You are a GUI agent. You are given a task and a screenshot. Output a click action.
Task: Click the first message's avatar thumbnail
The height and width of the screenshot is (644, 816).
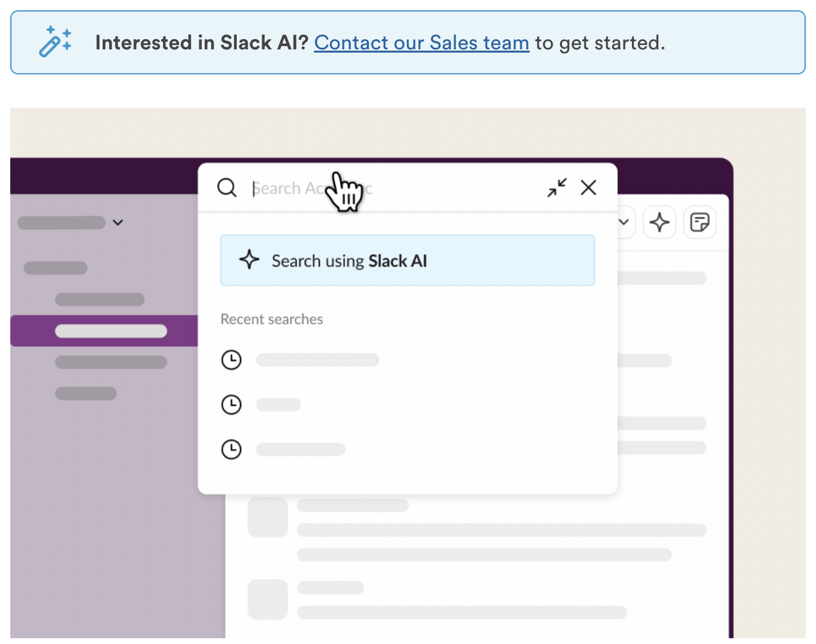coord(268,517)
